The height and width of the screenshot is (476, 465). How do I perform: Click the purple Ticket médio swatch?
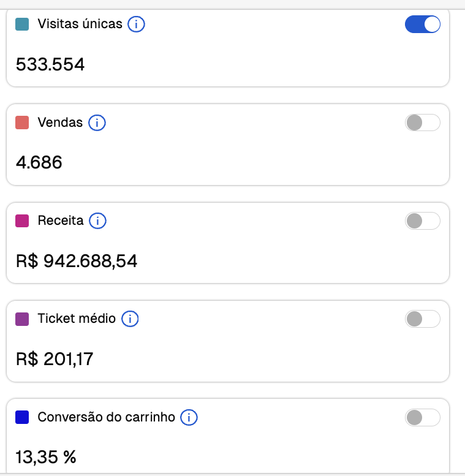[22, 319]
